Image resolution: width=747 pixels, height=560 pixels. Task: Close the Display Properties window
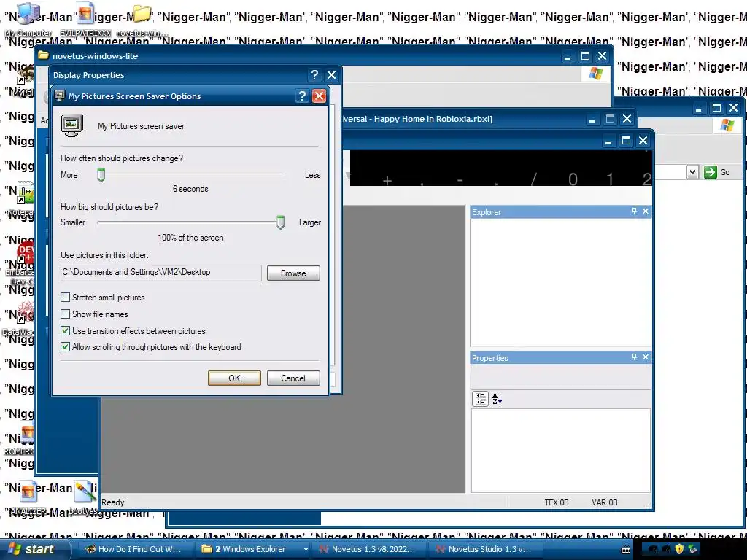(x=332, y=75)
